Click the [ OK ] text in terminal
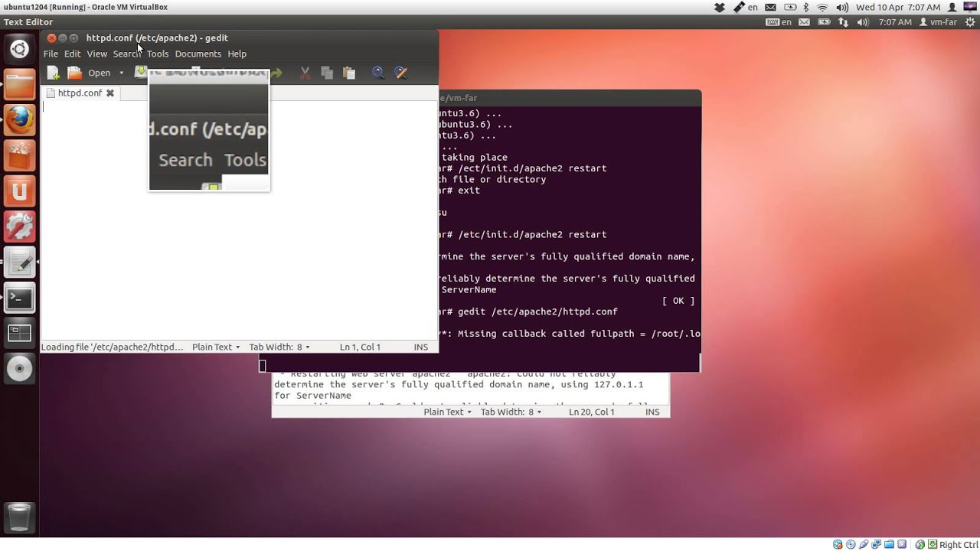The image size is (980, 551). (678, 301)
